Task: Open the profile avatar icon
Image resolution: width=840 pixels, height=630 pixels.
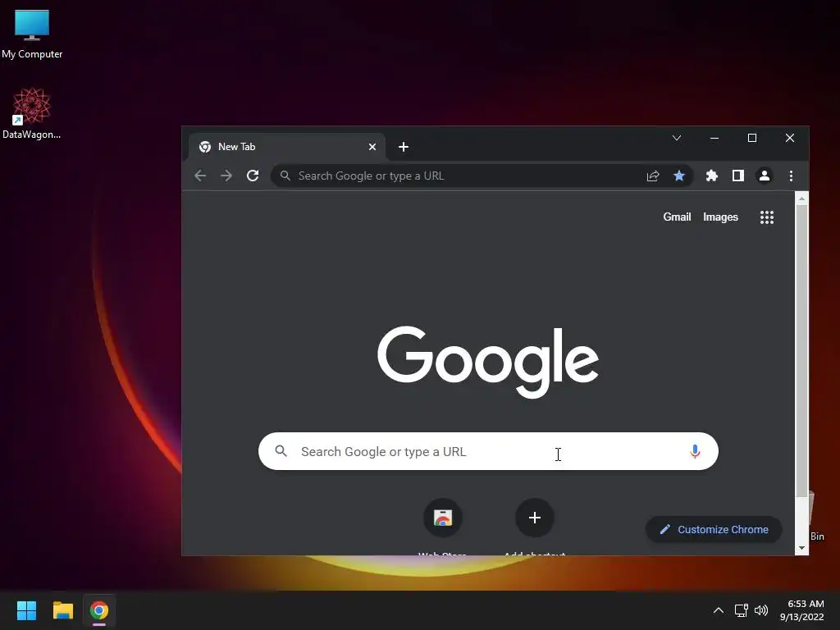Action: (765, 176)
